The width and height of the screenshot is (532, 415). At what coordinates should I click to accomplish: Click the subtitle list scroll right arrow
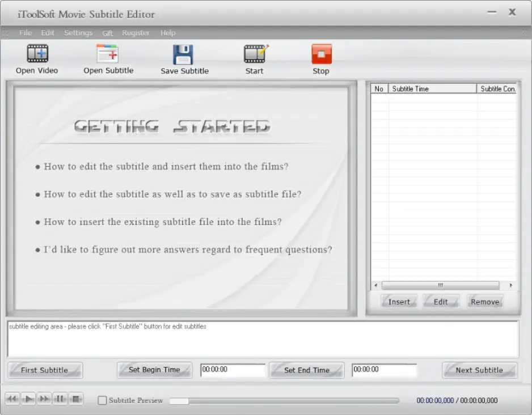point(510,285)
